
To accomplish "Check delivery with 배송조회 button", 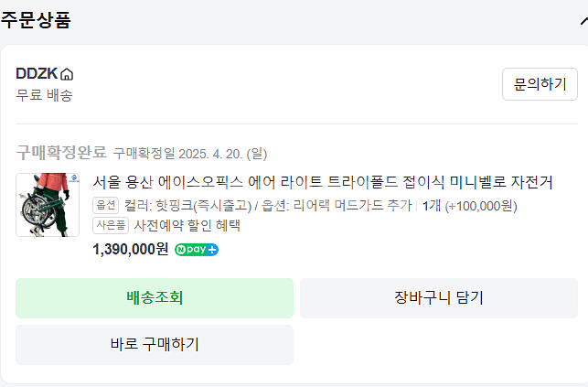I will point(155,297).
